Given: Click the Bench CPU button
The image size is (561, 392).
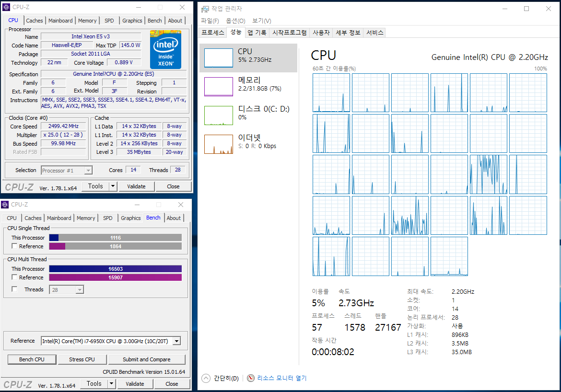Looking at the screenshot, I should [32, 359].
